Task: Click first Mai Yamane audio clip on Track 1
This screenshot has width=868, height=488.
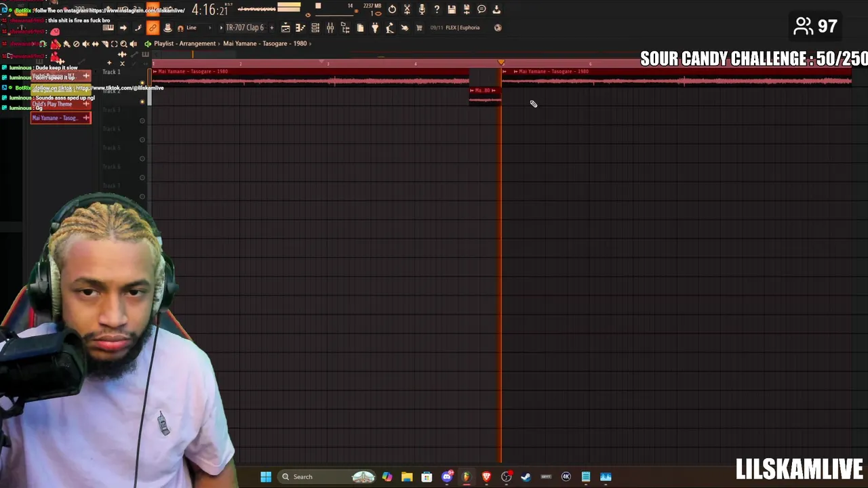Action: tap(311, 77)
